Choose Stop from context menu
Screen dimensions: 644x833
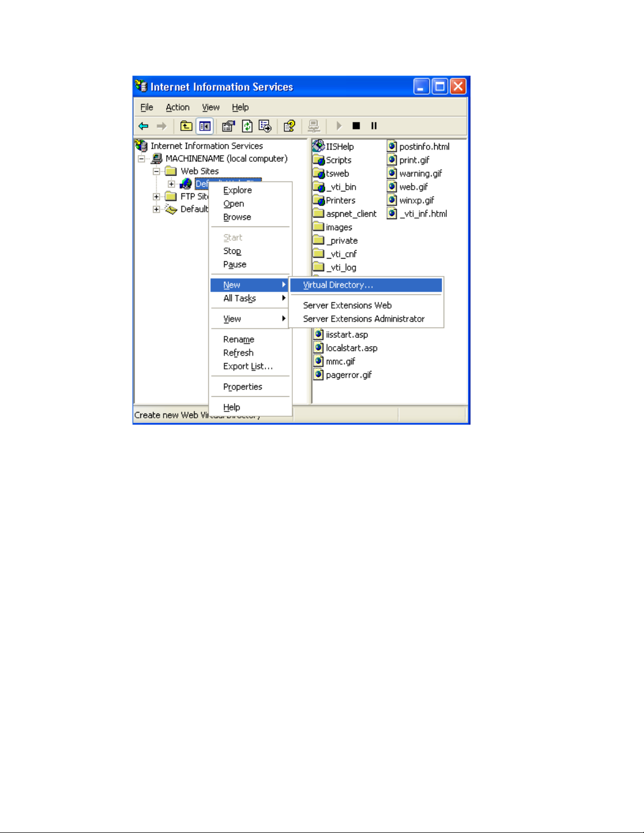pos(250,251)
